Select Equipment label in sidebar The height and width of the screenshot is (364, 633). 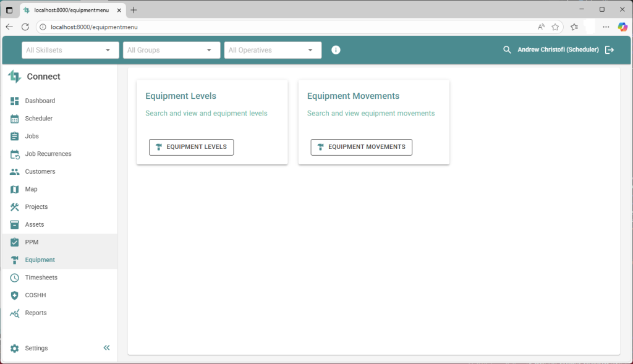pyautogui.click(x=40, y=260)
